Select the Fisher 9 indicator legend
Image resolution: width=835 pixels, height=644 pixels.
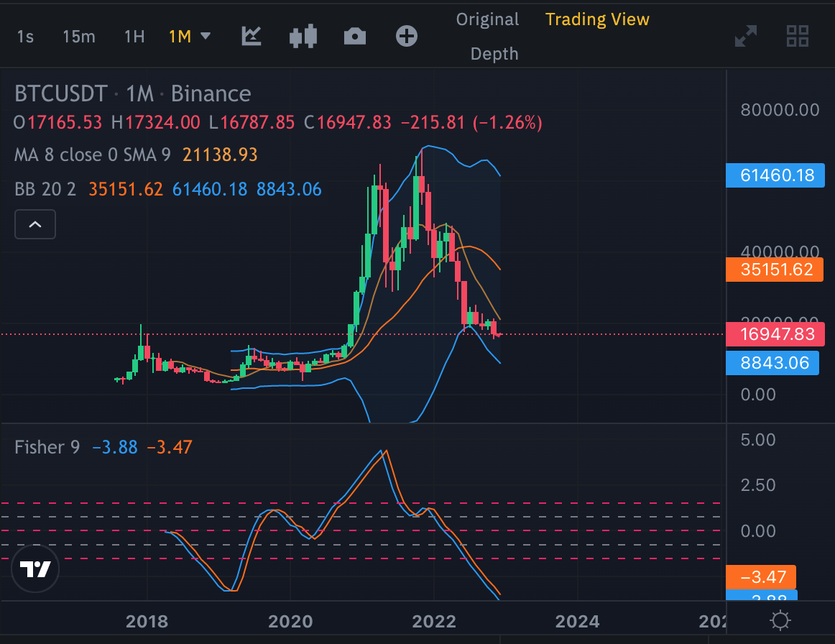(47, 448)
